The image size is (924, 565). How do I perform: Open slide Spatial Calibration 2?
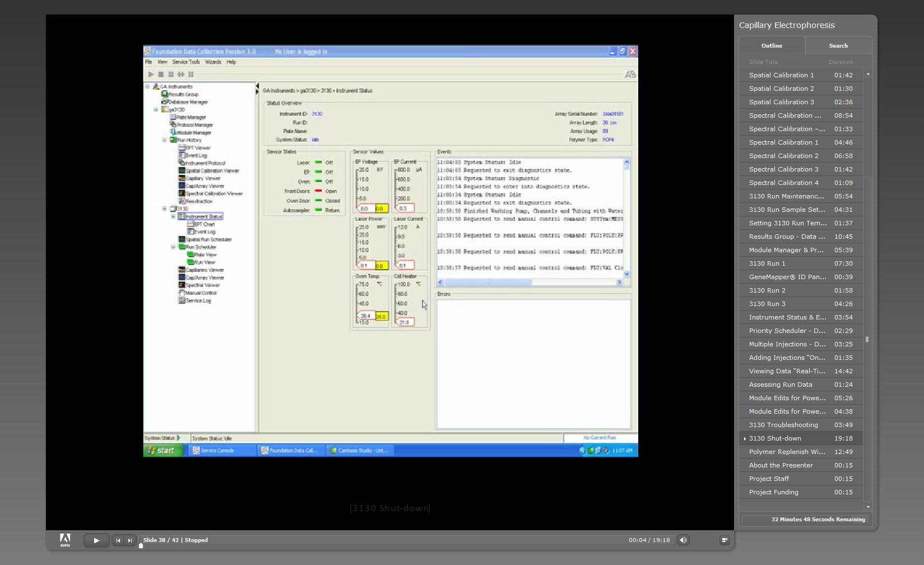pos(801,89)
